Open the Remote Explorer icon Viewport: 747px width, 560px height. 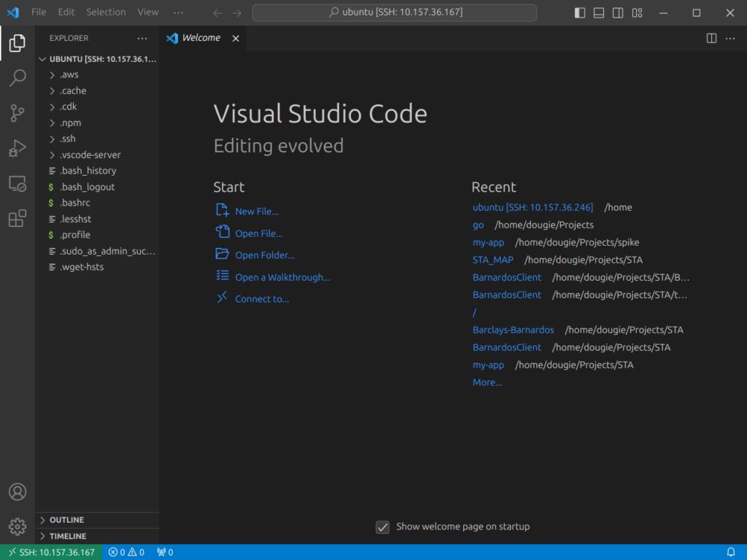pyautogui.click(x=18, y=183)
